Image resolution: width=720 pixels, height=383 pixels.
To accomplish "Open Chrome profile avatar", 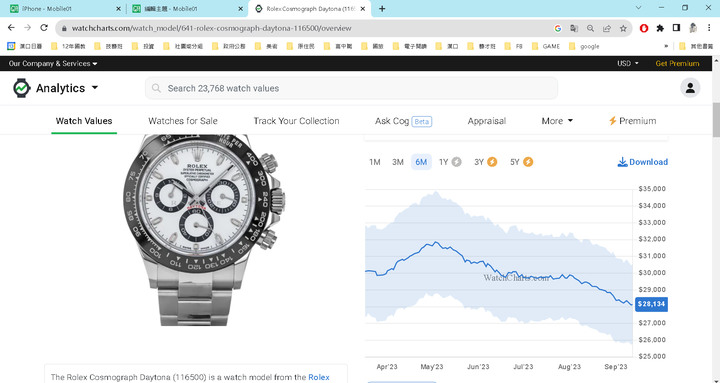I will click(693, 28).
